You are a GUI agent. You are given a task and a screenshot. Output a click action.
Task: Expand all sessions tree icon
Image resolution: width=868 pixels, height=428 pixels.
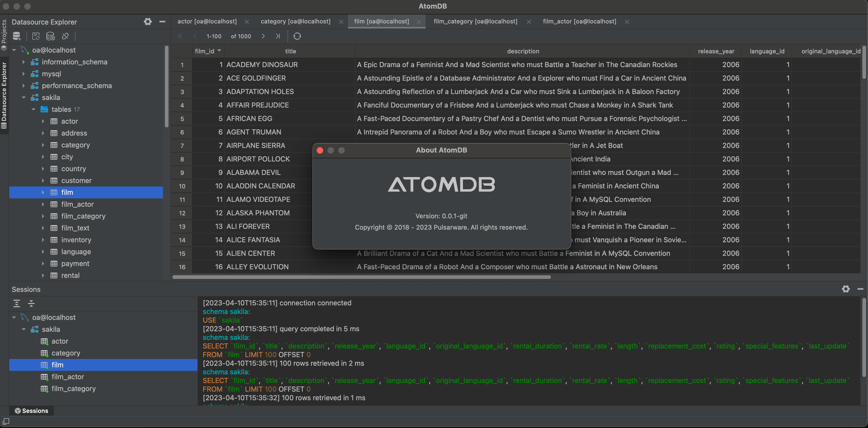(16, 303)
